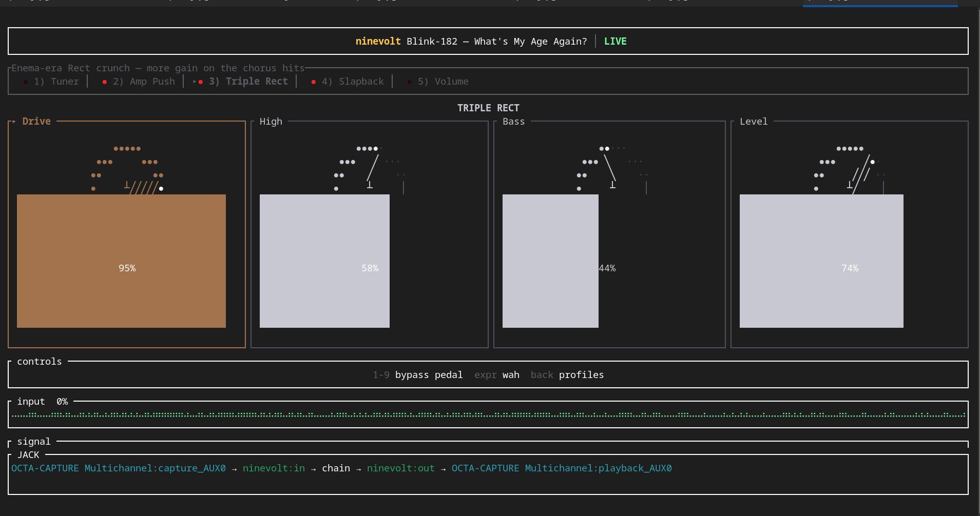
Task: Click the 74% Level value
Action: click(850, 268)
